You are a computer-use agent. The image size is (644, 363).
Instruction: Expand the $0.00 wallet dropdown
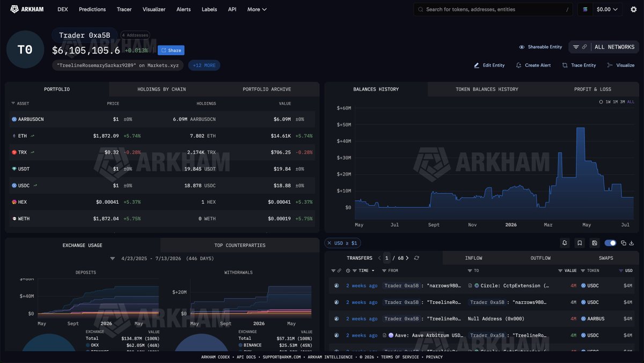607,9
